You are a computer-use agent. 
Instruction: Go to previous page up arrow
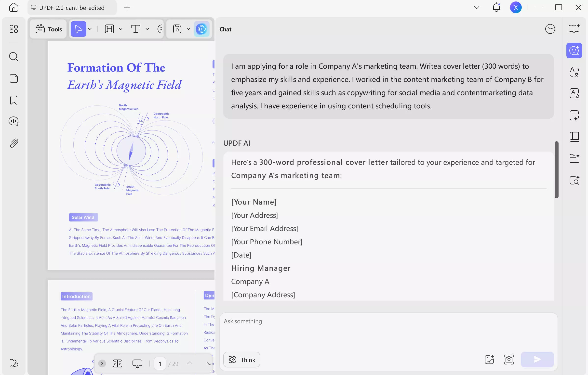(190, 363)
